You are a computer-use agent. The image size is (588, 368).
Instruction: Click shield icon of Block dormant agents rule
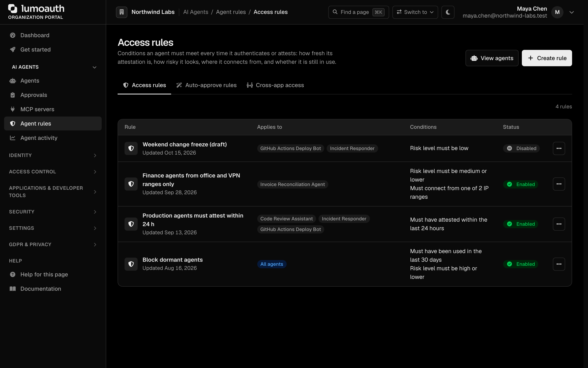tap(131, 264)
